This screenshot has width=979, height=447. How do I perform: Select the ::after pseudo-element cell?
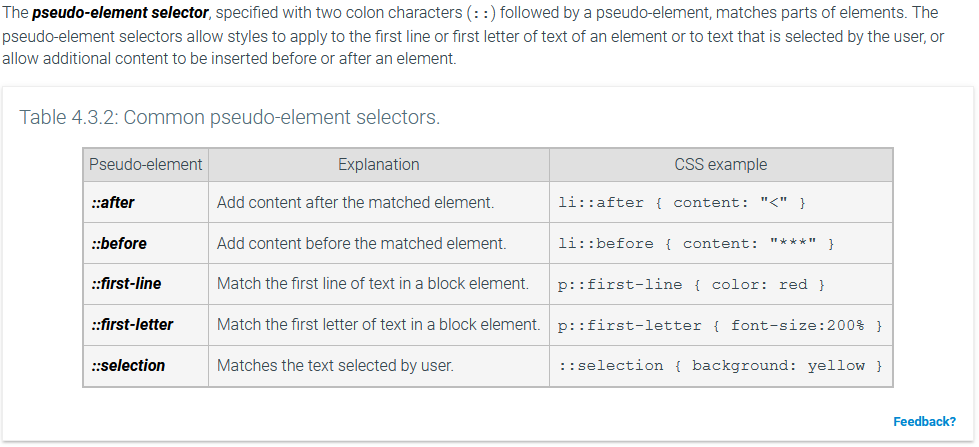click(145, 202)
